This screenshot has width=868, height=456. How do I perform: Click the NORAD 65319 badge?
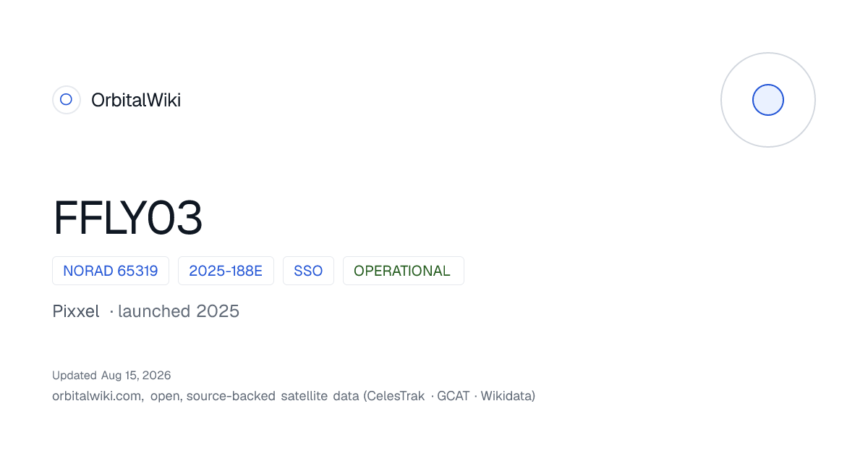[111, 271]
